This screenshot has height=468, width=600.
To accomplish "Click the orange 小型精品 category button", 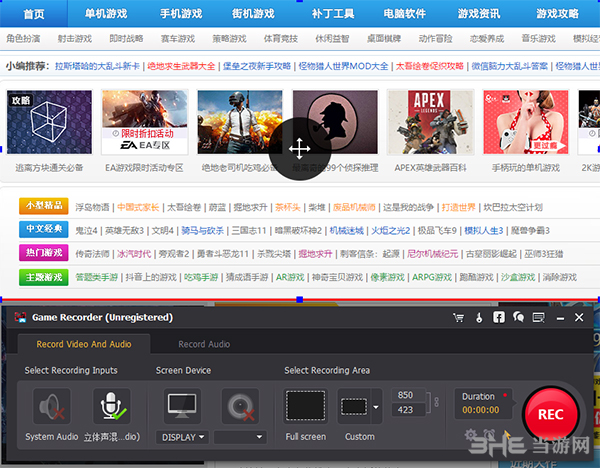I will pos(44,206).
